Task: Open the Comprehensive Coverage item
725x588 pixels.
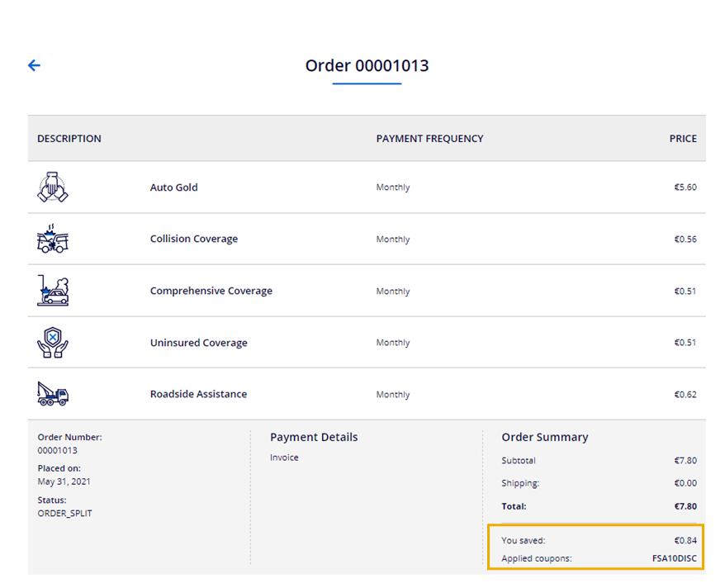Action: tap(211, 291)
